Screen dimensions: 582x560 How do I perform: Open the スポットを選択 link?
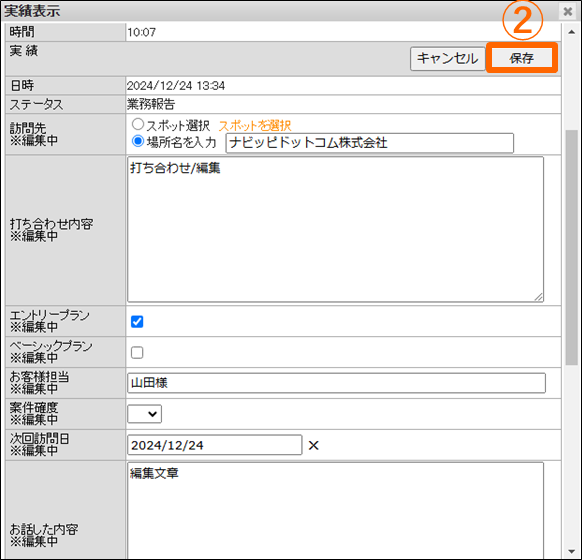tap(255, 125)
